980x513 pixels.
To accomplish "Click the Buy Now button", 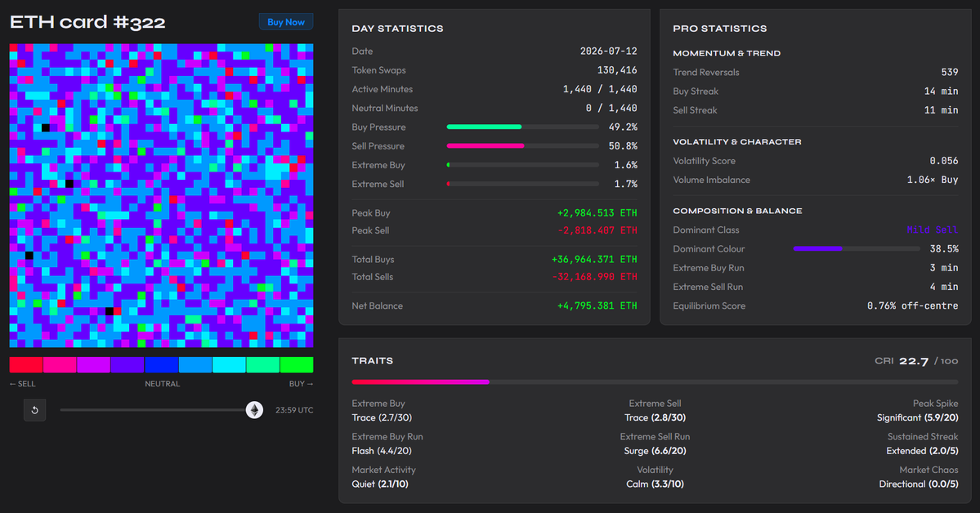I will 285,22.
